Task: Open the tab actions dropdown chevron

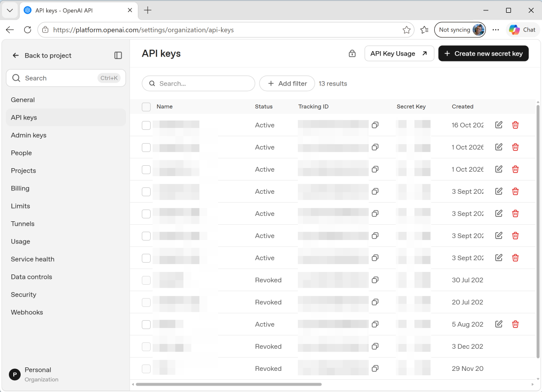Action: 10,10
